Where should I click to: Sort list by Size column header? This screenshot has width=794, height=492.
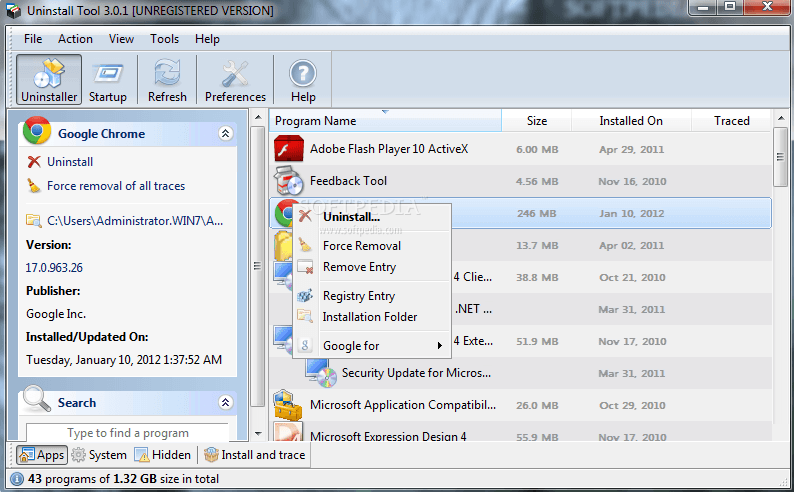(x=537, y=121)
